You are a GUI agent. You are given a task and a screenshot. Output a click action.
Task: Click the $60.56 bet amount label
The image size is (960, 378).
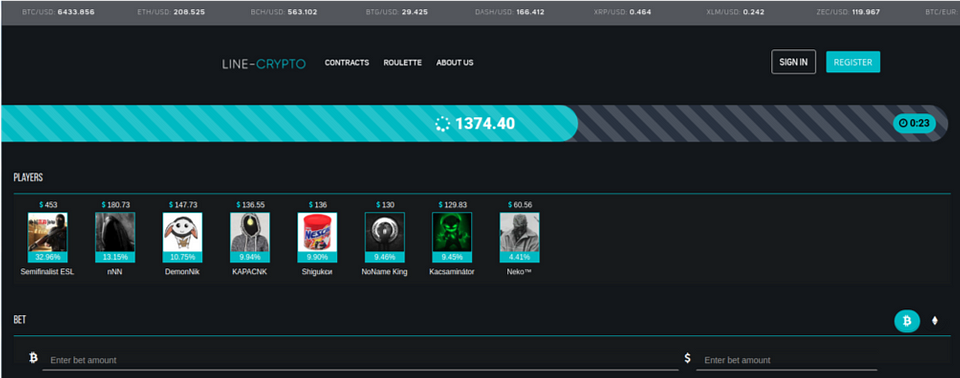(x=520, y=205)
